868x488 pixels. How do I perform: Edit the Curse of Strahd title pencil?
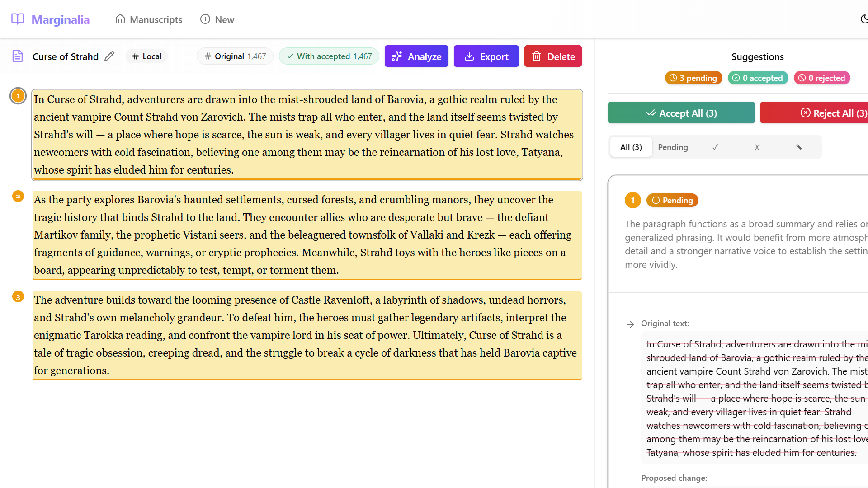(x=109, y=56)
